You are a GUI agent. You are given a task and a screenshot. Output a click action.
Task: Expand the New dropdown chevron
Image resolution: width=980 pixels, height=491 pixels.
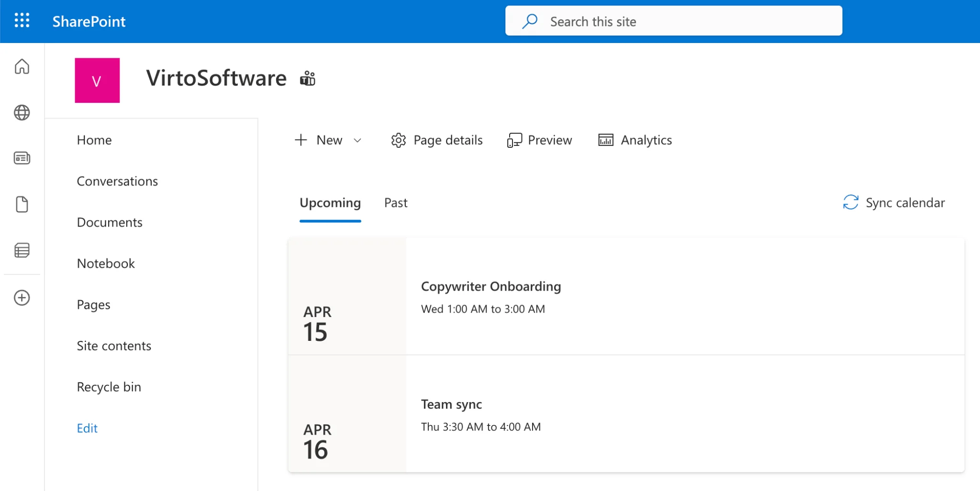coord(357,141)
